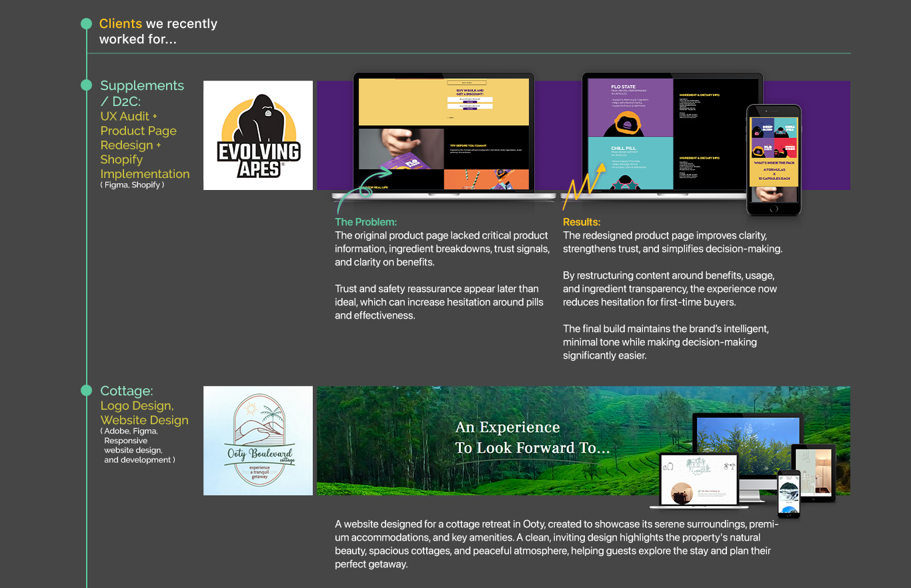Image resolution: width=911 pixels, height=588 pixels.
Task: Click the 'Cottage:' section title
Action: pyautogui.click(x=127, y=391)
